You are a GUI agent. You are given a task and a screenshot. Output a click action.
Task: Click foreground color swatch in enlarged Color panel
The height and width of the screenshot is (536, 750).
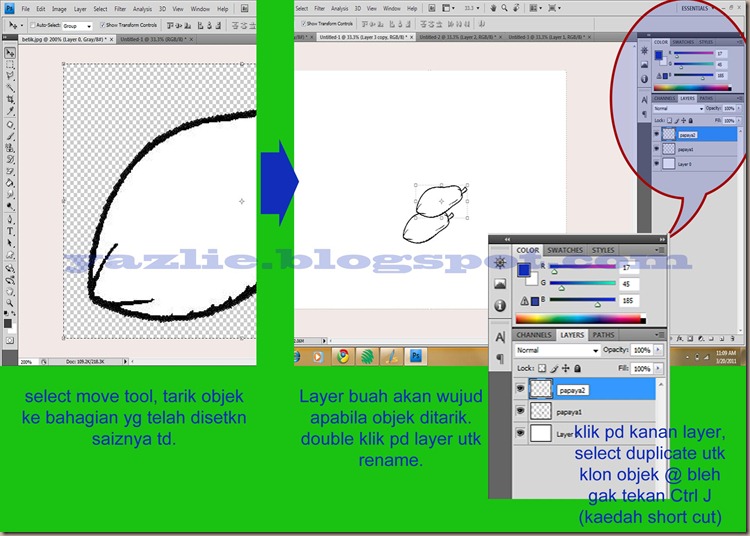coord(524,270)
